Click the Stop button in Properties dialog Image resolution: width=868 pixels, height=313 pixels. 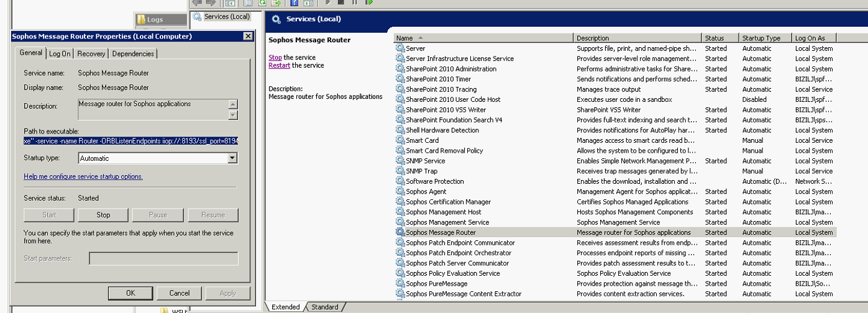(103, 215)
